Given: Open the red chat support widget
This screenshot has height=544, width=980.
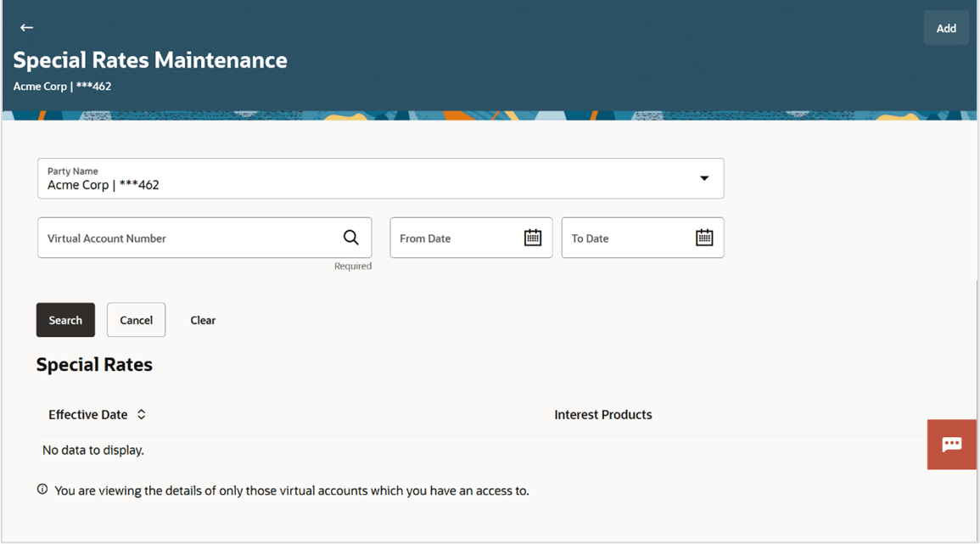Looking at the screenshot, I should pyautogui.click(x=952, y=444).
